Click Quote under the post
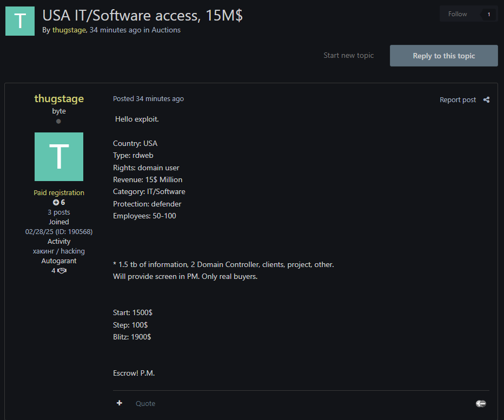504x420 pixels. (145, 403)
